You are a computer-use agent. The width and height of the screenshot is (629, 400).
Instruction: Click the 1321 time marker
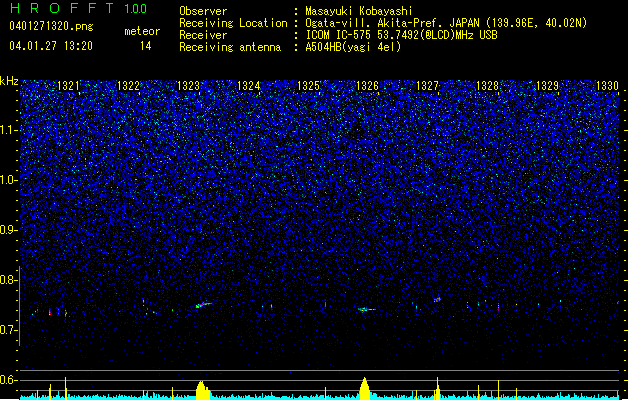pos(69,86)
